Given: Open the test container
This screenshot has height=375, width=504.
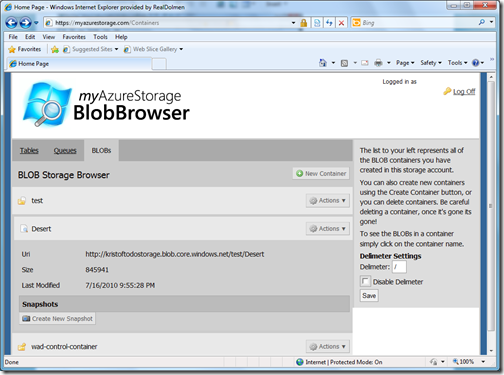Looking at the screenshot, I should click(x=37, y=201).
